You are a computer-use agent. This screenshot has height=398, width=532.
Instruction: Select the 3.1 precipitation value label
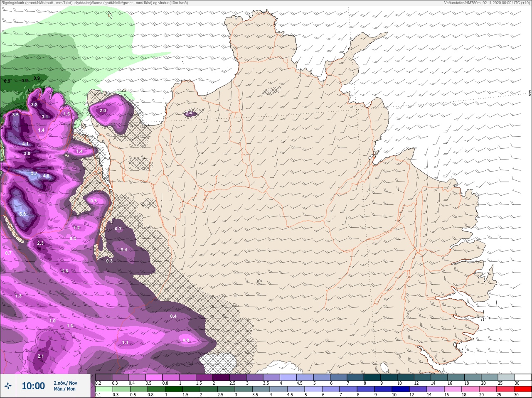tap(45, 117)
